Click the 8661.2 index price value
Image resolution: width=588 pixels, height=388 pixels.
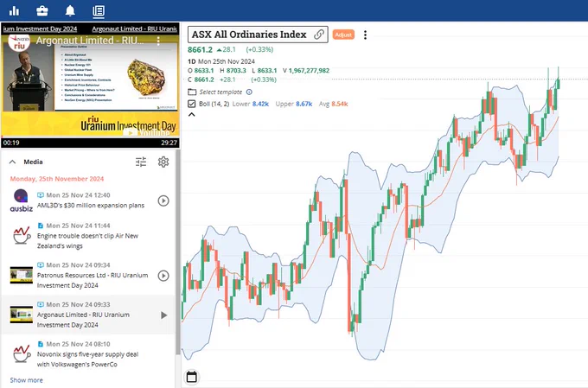tap(200, 49)
